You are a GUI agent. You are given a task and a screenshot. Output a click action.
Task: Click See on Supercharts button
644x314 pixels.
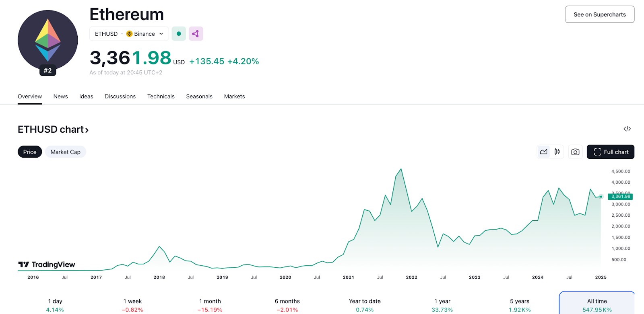tap(600, 14)
